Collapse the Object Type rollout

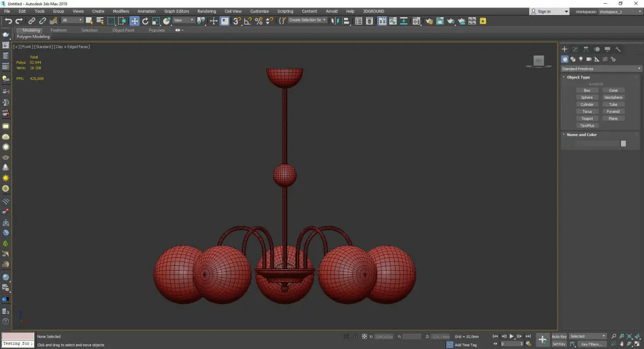578,77
